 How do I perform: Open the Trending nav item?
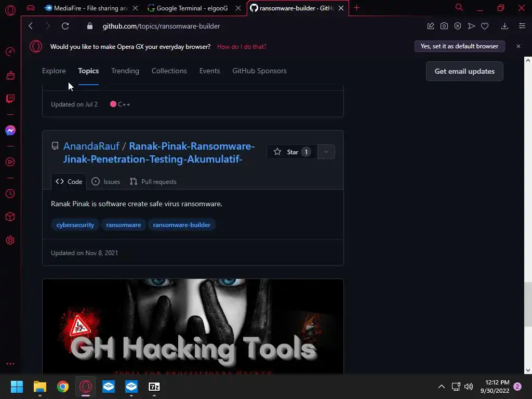(x=125, y=71)
